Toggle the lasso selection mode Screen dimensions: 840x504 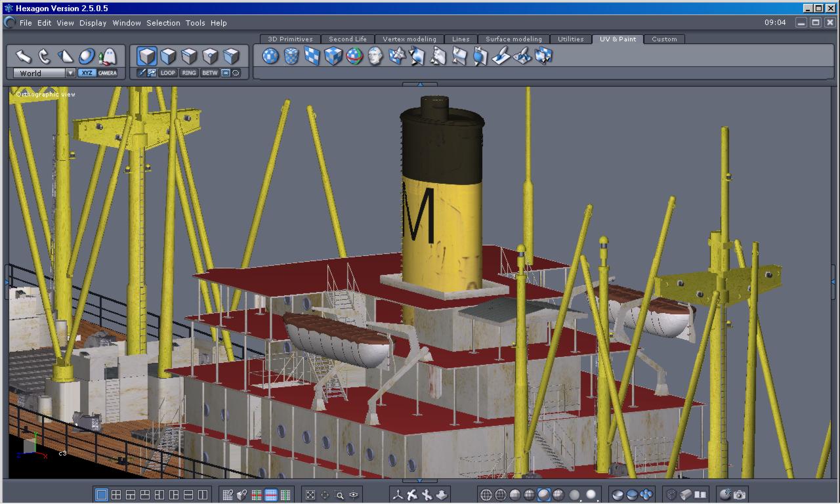236,73
